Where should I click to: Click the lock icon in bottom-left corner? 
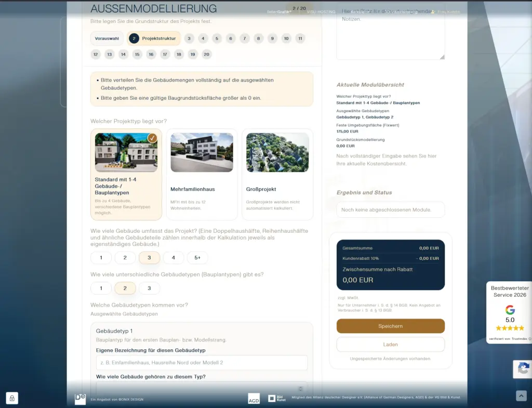[x=12, y=398]
